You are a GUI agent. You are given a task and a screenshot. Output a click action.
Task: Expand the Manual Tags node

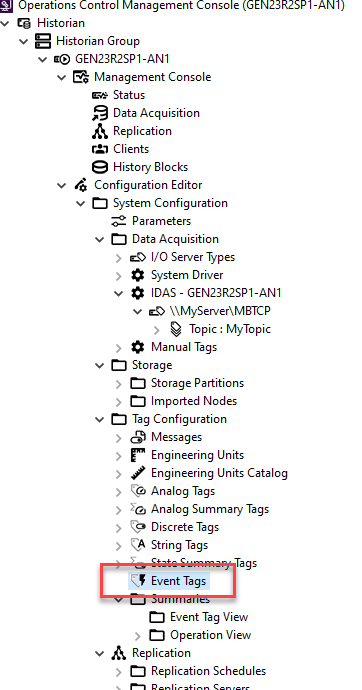coord(118,348)
